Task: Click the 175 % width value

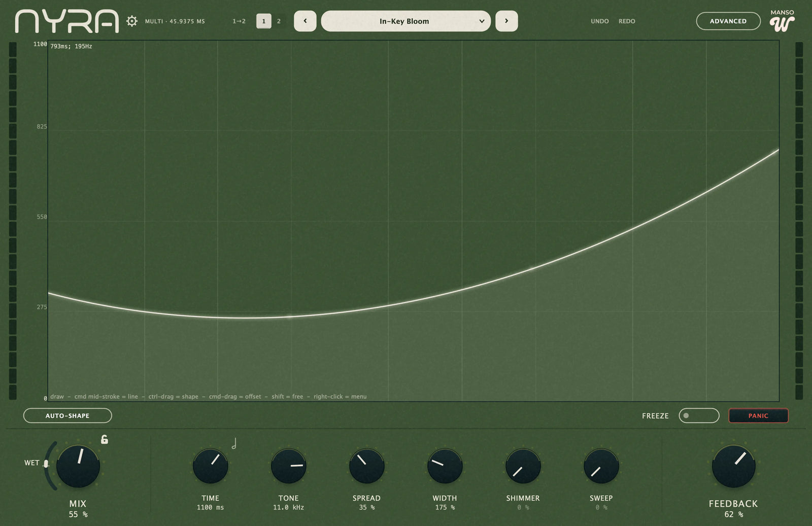Action: [445, 508]
